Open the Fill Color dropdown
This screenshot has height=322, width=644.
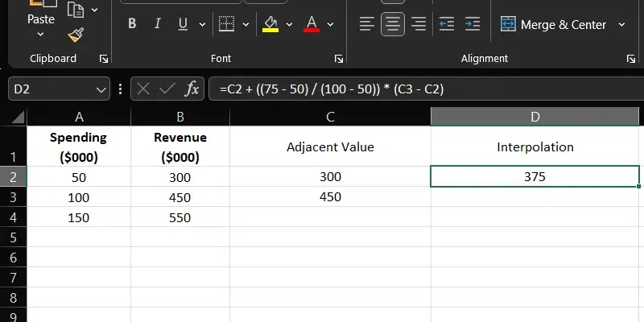289,24
